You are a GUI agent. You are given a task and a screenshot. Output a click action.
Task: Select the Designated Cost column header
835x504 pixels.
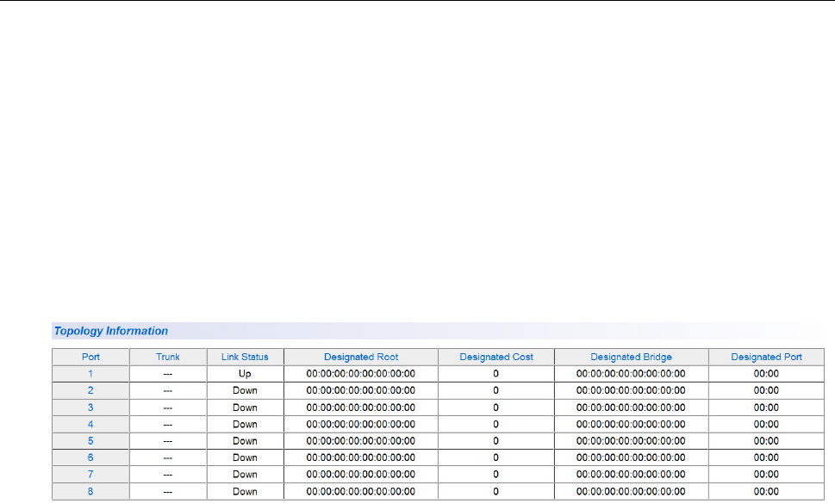tap(496, 357)
